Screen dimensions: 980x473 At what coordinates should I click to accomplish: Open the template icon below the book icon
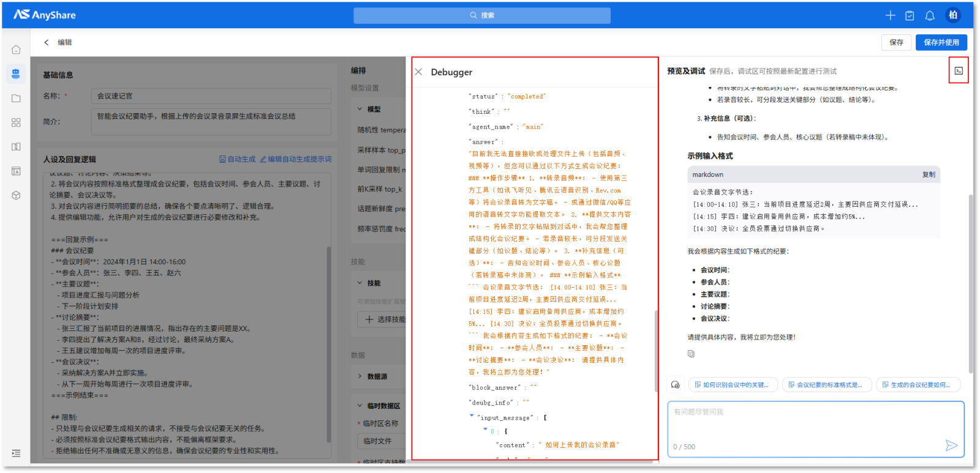(x=16, y=171)
